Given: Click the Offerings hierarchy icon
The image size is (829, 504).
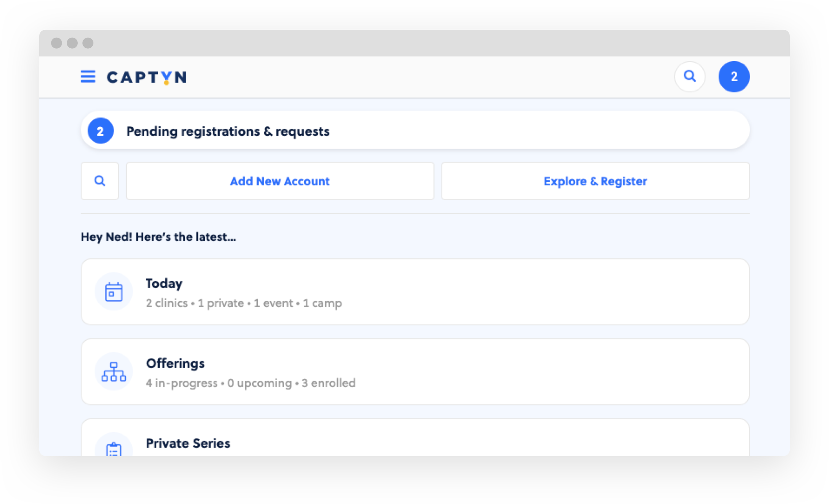Looking at the screenshot, I should tap(114, 371).
